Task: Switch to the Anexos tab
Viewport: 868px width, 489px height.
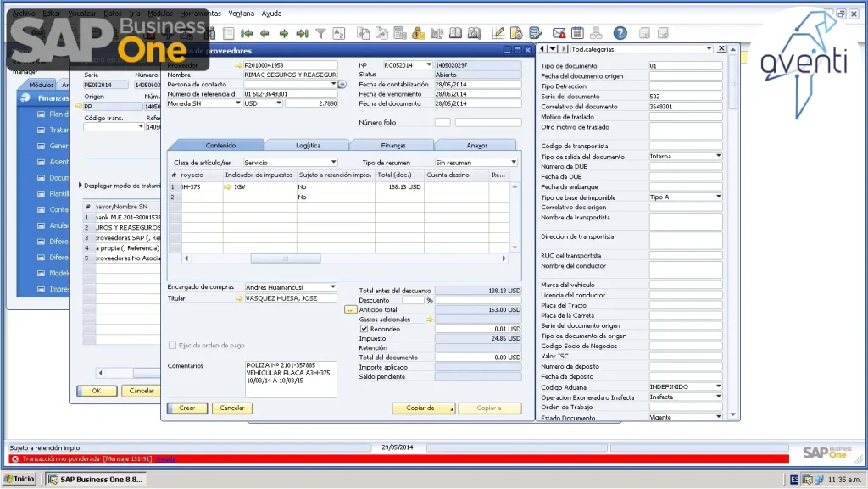Action: (476, 146)
